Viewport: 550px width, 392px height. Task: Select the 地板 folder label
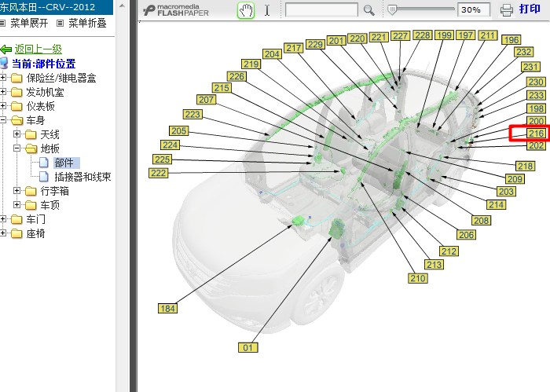[x=49, y=148]
